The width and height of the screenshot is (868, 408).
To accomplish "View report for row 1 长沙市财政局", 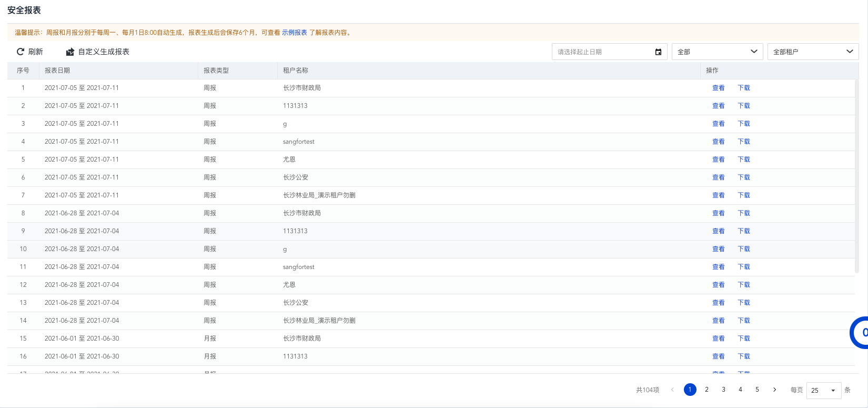I will point(718,88).
